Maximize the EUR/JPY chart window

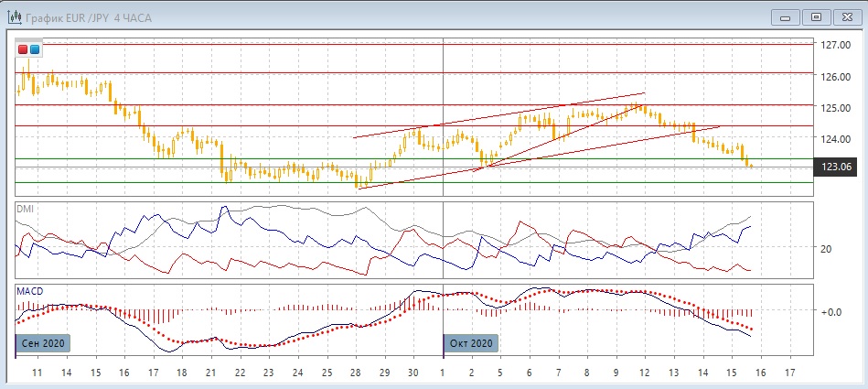pyautogui.click(x=816, y=16)
